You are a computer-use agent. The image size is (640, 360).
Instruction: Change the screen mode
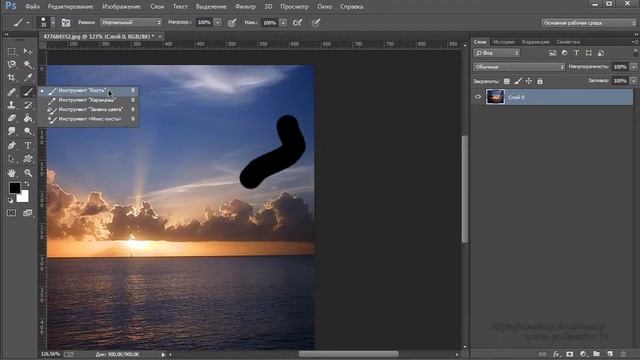coord(28,213)
